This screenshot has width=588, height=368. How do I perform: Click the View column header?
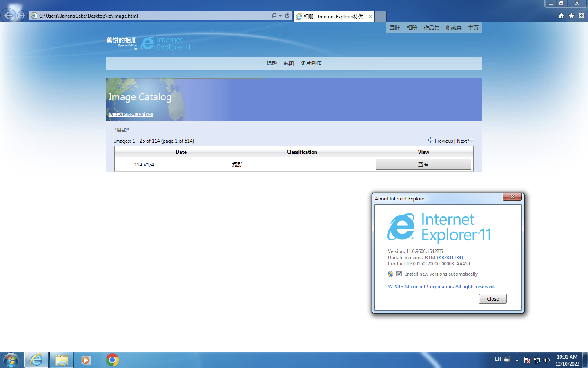pos(423,152)
